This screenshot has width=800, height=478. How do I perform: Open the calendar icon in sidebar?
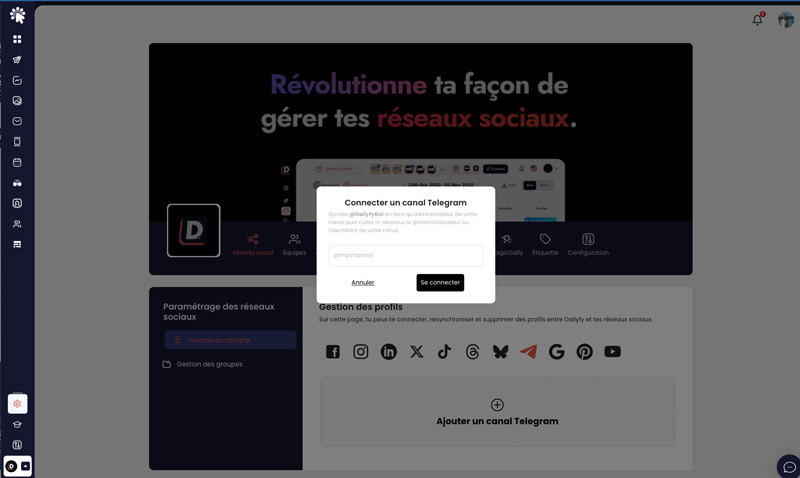17,163
